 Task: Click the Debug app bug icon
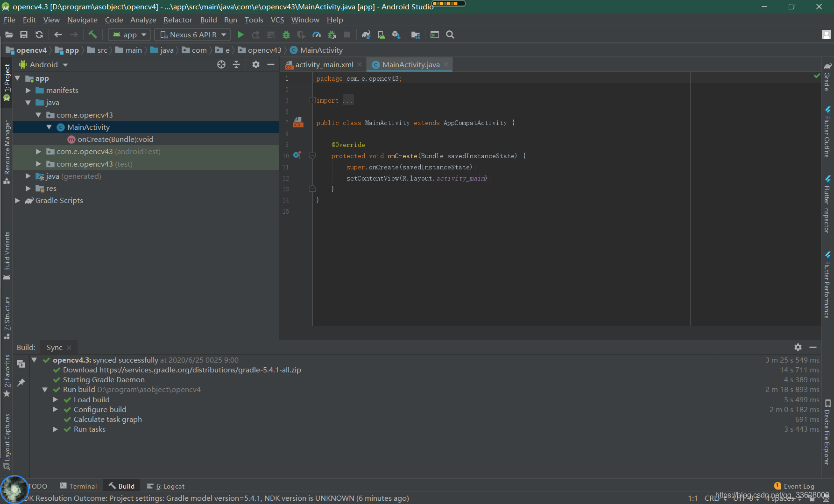pyautogui.click(x=286, y=35)
